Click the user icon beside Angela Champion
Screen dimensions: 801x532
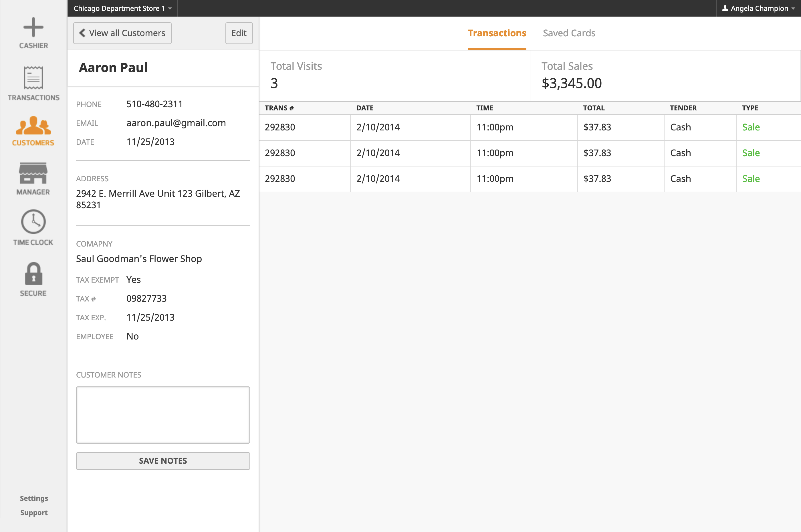725,8
